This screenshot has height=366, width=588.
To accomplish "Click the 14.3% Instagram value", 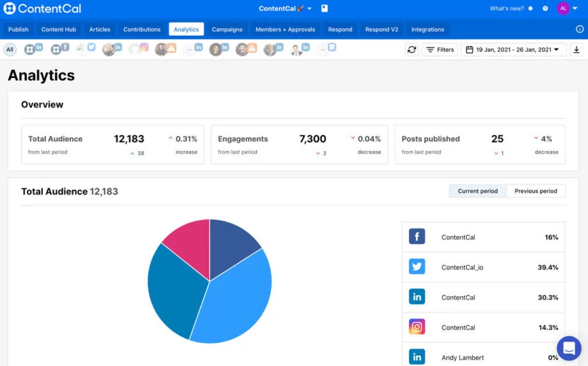I will [x=548, y=328].
